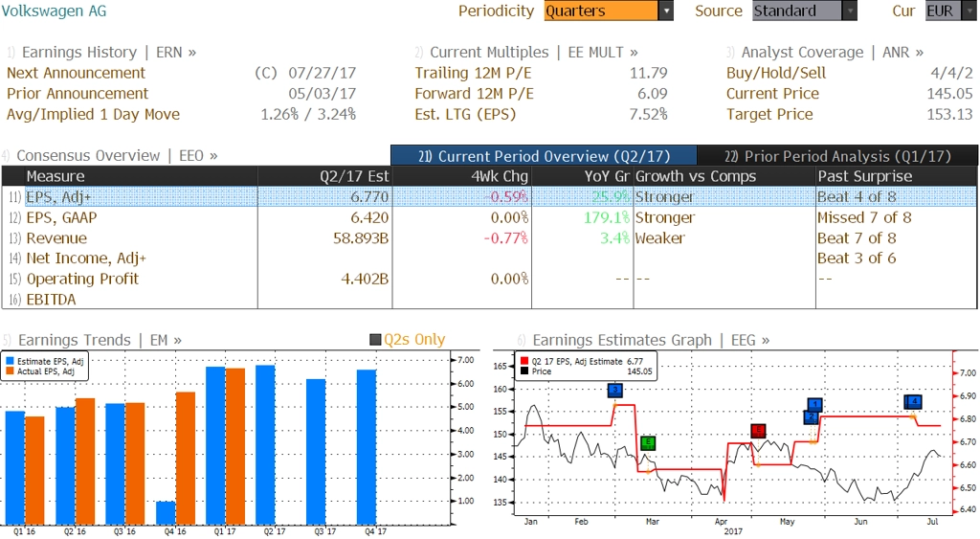Open Current Multiples EE MULT link
Viewport: 980px width, 539px height.
(x=534, y=53)
